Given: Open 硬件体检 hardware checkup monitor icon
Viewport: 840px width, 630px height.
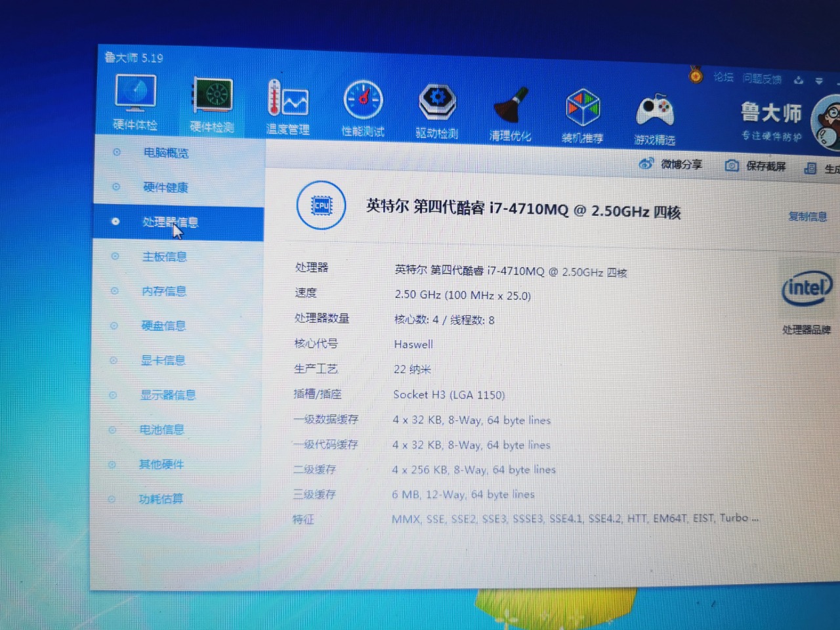Looking at the screenshot, I should 136,93.
